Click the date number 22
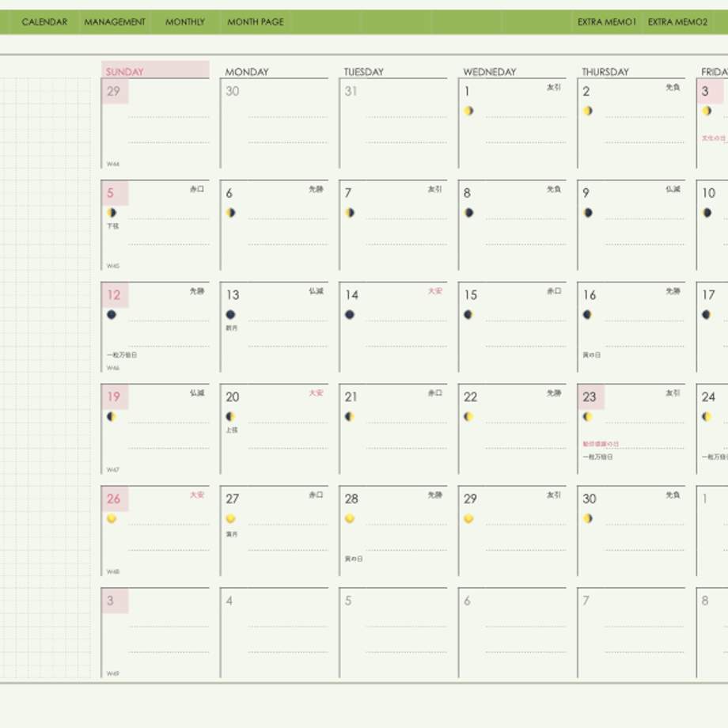Viewport: 728px width, 728px height. [470, 397]
